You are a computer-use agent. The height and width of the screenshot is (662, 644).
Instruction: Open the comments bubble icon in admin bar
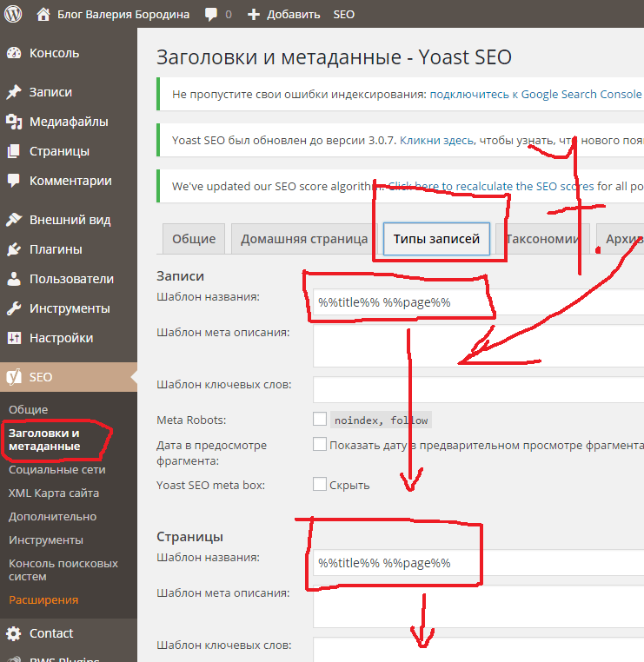pos(211,15)
